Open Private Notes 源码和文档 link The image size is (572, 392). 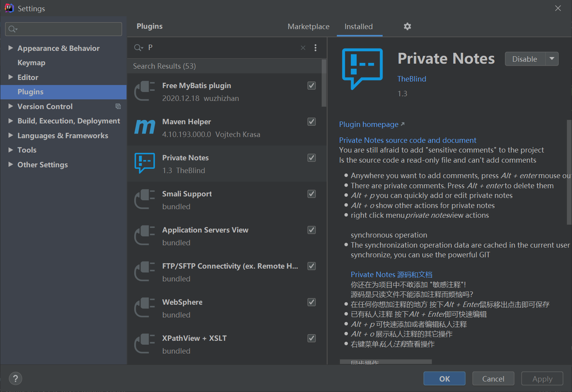click(x=392, y=274)
